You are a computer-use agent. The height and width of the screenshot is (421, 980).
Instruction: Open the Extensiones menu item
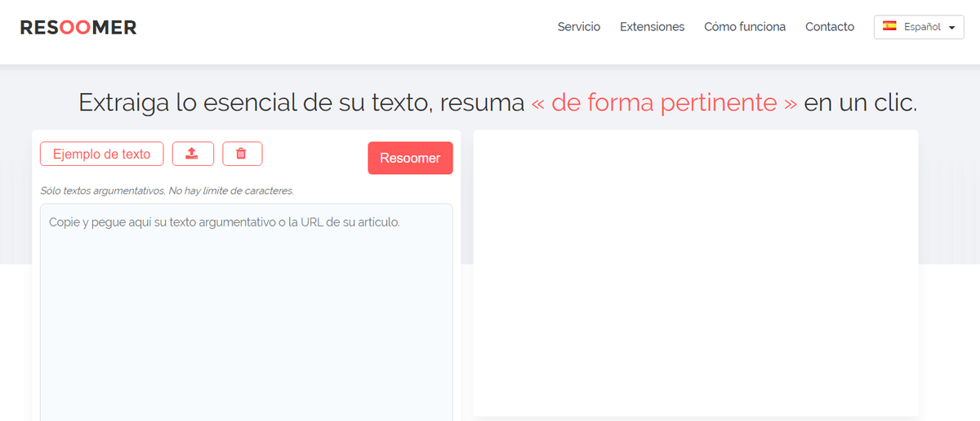tap(653, 27)
